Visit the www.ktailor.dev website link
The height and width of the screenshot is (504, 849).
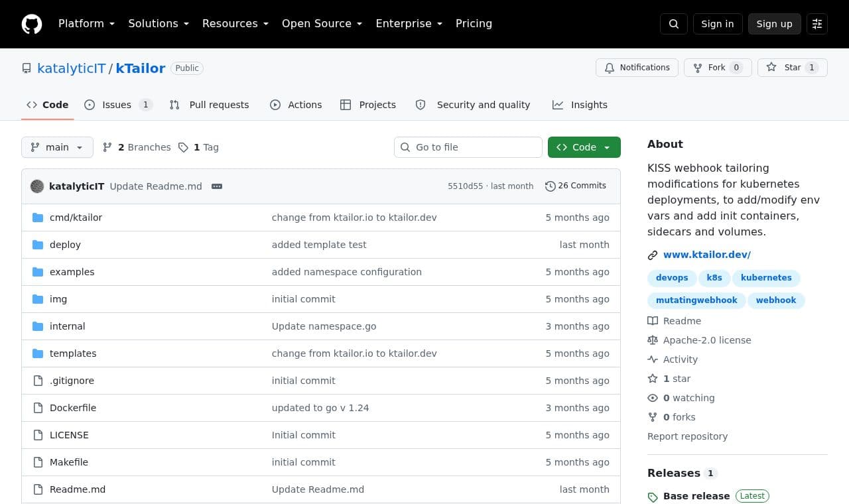point(707,255)
